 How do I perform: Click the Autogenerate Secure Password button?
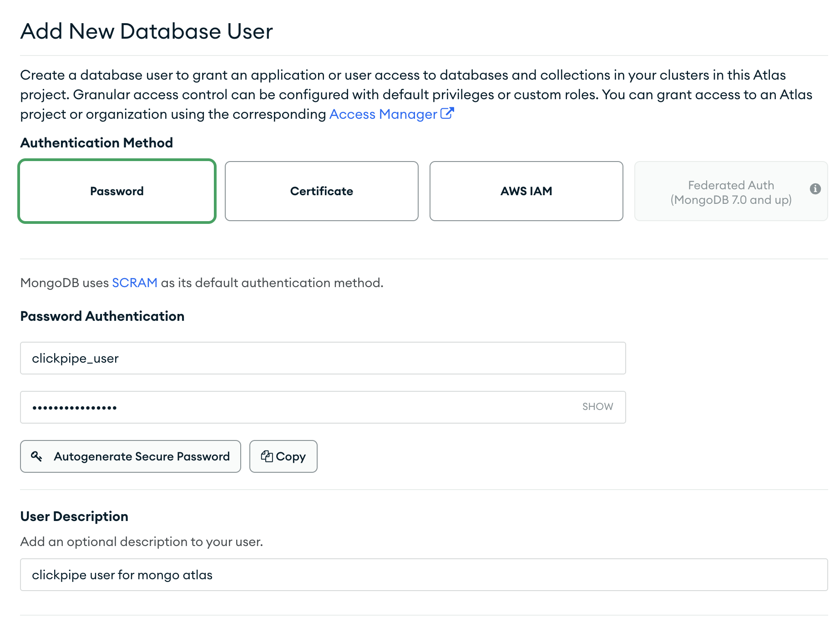[131, 456]
